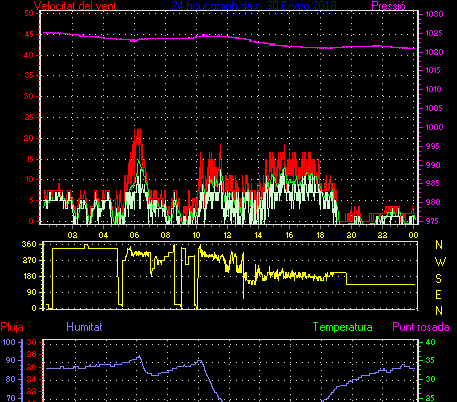This screenshot has width=457, height=402.
Task: Click the 180 wind direction axis value
Action: (x=29, y=276)
